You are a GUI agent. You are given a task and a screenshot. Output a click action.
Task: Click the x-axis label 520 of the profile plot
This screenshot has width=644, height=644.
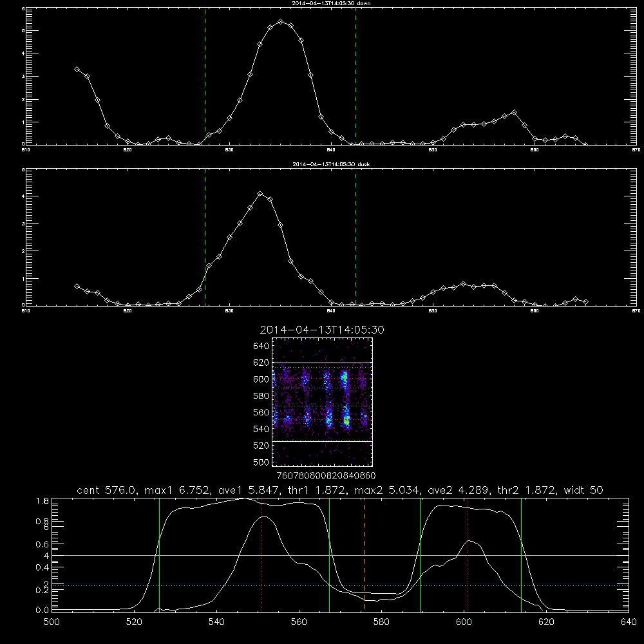134,622
